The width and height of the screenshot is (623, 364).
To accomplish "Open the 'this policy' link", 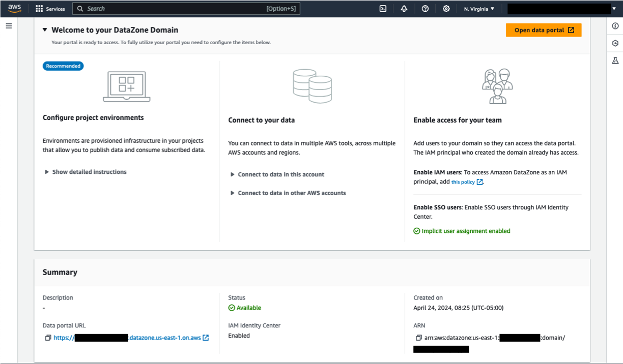I will [x=463, y=182].
